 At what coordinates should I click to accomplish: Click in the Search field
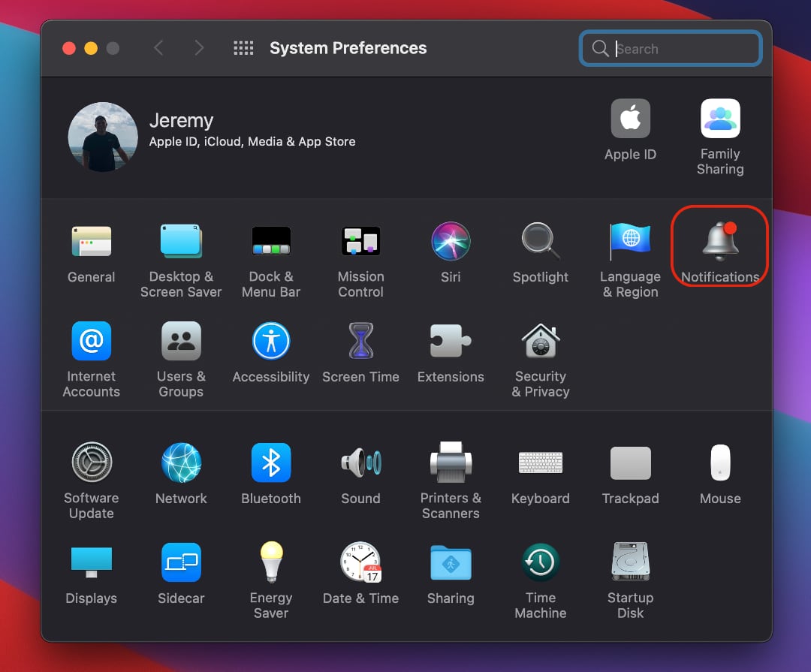(671, 49)
